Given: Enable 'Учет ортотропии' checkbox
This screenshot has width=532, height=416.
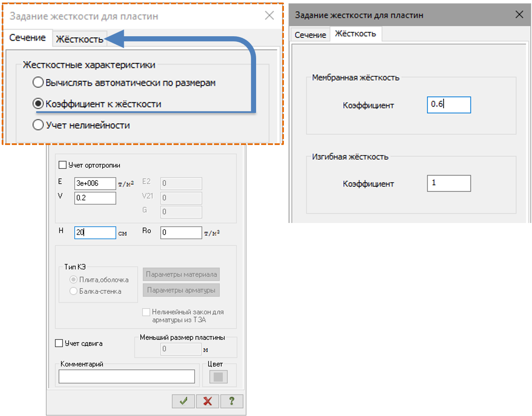Looking at the screenshot, I should tap(63, 165).
